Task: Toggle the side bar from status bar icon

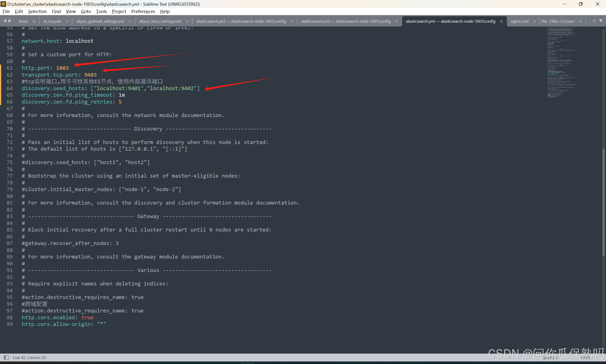Action: click(6, 357)
